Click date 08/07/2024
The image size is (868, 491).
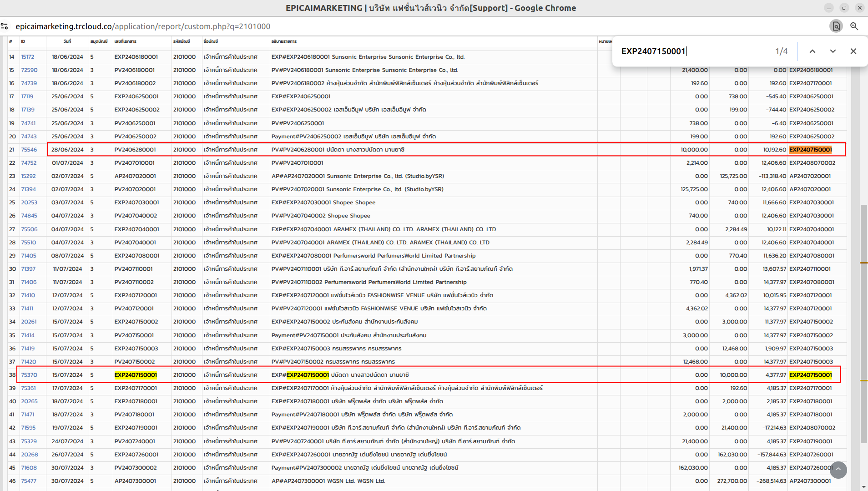click(67, 256)
